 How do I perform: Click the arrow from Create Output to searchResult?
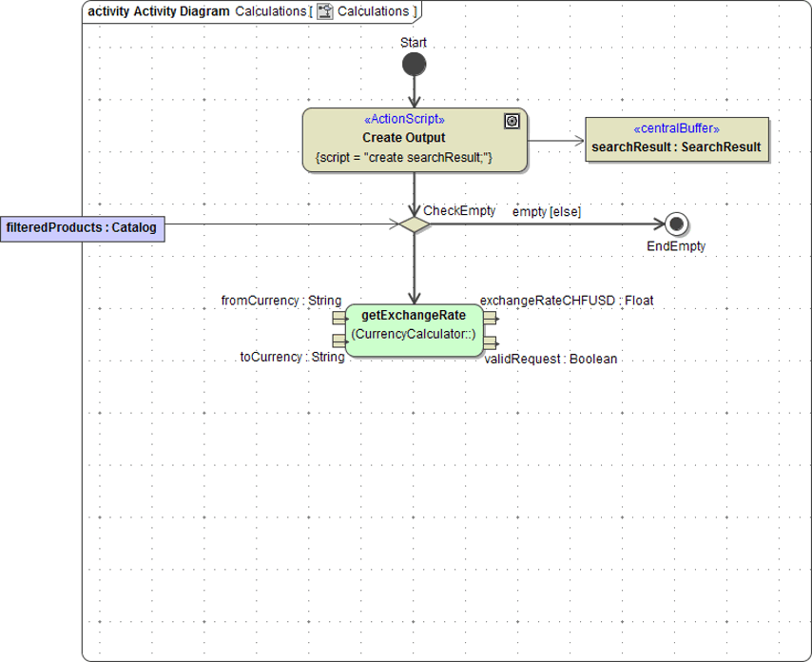point(556,139)
